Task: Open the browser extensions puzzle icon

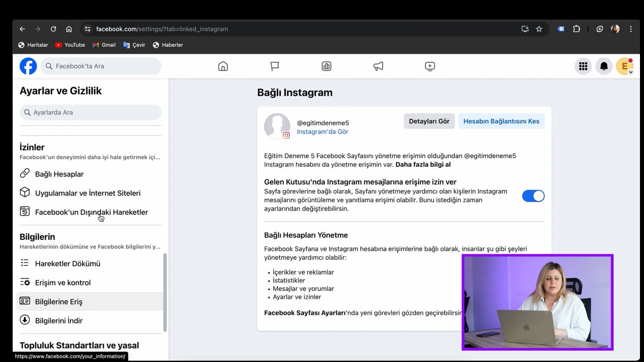Action: 577,29
